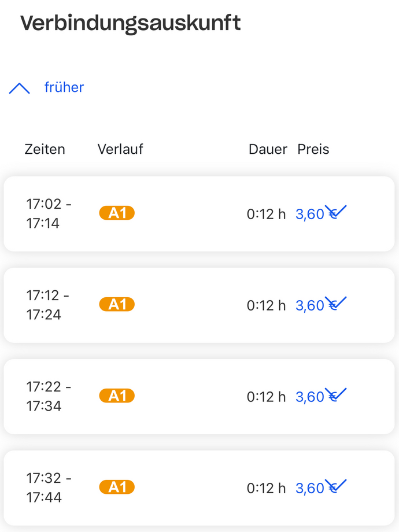Click the up-arrow icon for earlier connections
The height and width of the screenshot is (532, 399).
click(x=20, y=88)
